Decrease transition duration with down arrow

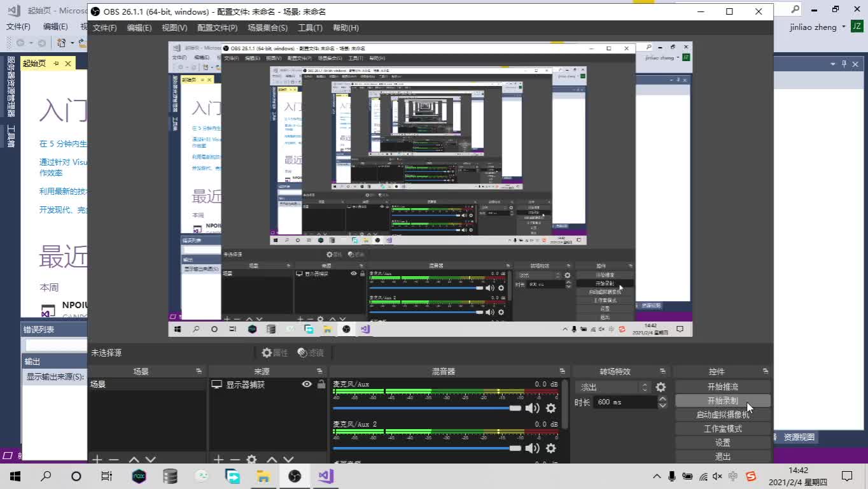click(662, 405)
